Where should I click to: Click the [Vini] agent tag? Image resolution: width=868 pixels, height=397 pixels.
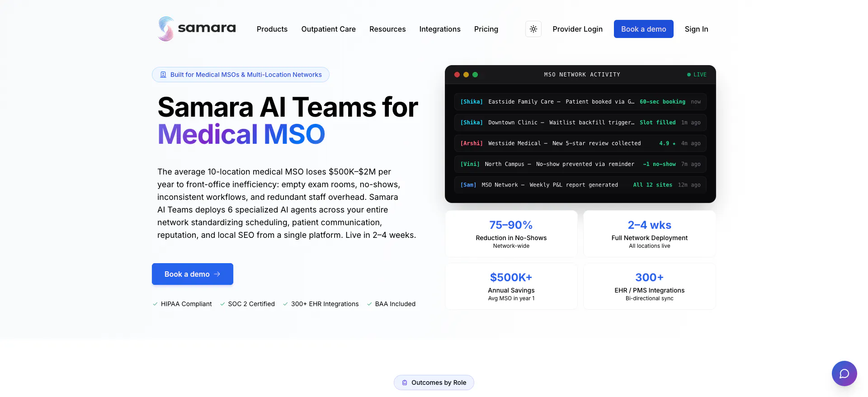tap(470, 164)
